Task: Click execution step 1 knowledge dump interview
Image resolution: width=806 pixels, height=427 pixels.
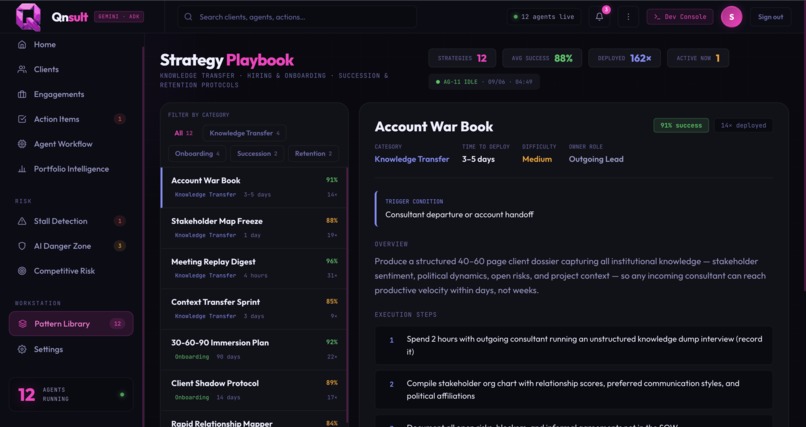Action: (573, 345)
